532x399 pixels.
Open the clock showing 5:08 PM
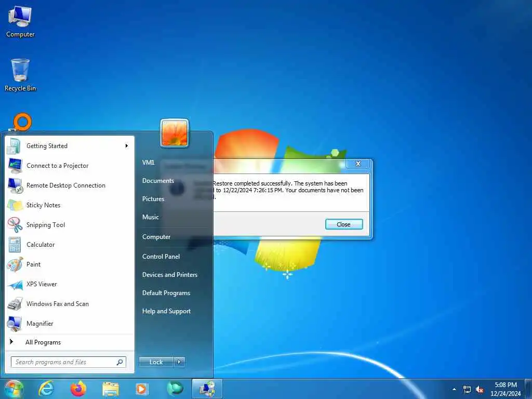(x=506, y=389)
